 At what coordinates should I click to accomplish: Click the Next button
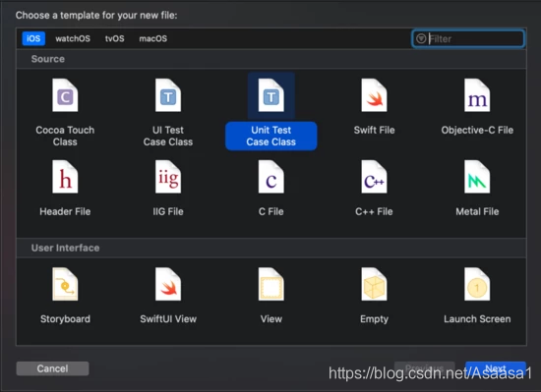tap(496, 368)
